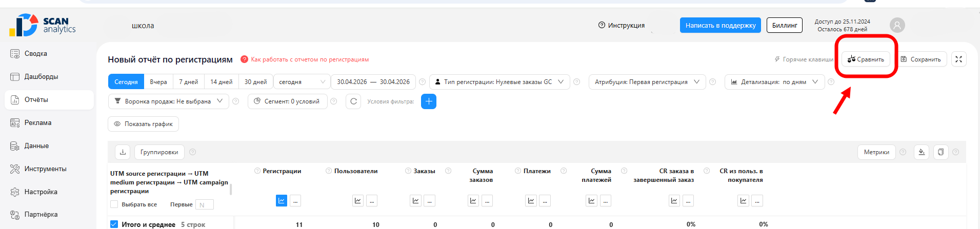This screenshot has width=980, height=229.
Task: Open Метрики settings
Action: 876,152
